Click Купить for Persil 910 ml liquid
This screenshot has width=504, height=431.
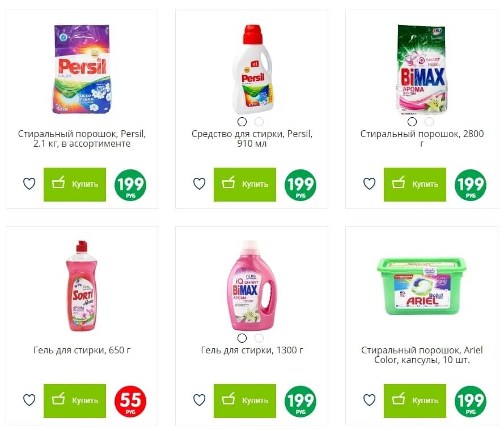pos(245,185)
